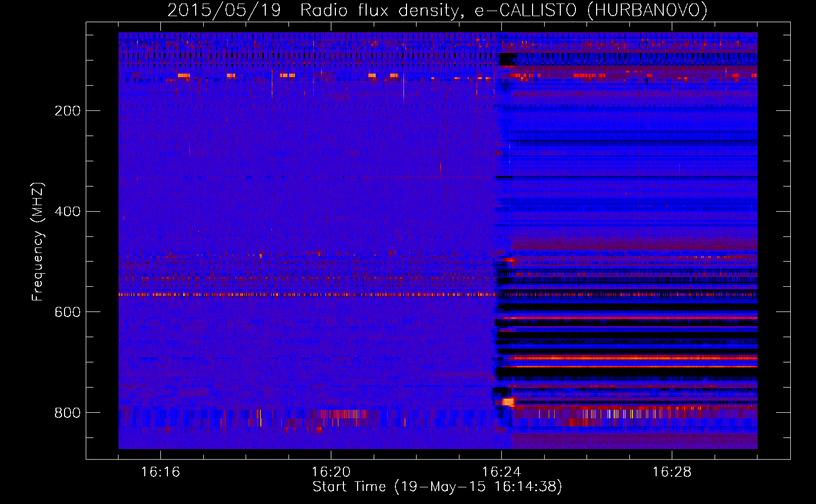Image resolution: width=816 pixels, height=504 pixels.
Task: Click the '600' frequency axis label
Action: [x=68, y=312]
